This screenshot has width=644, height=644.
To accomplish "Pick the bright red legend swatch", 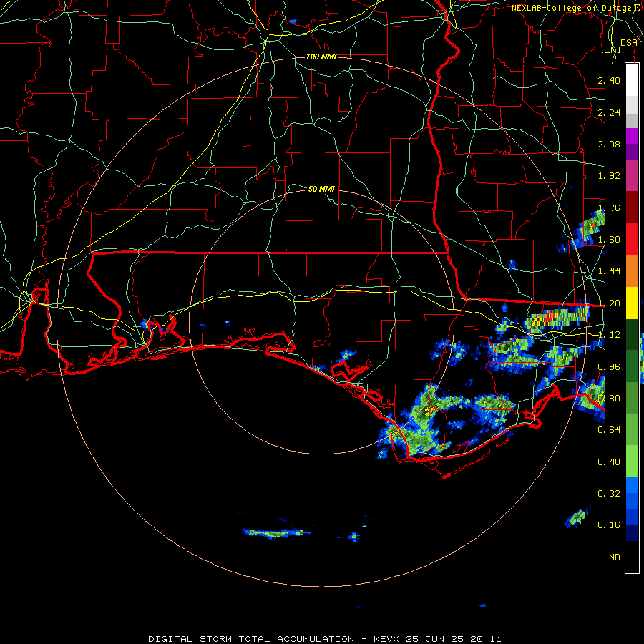I will coord(632,239).
